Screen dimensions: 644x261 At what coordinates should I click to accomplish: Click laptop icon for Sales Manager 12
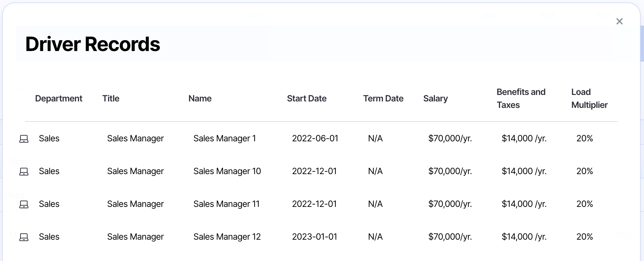(x=24, y=237)
